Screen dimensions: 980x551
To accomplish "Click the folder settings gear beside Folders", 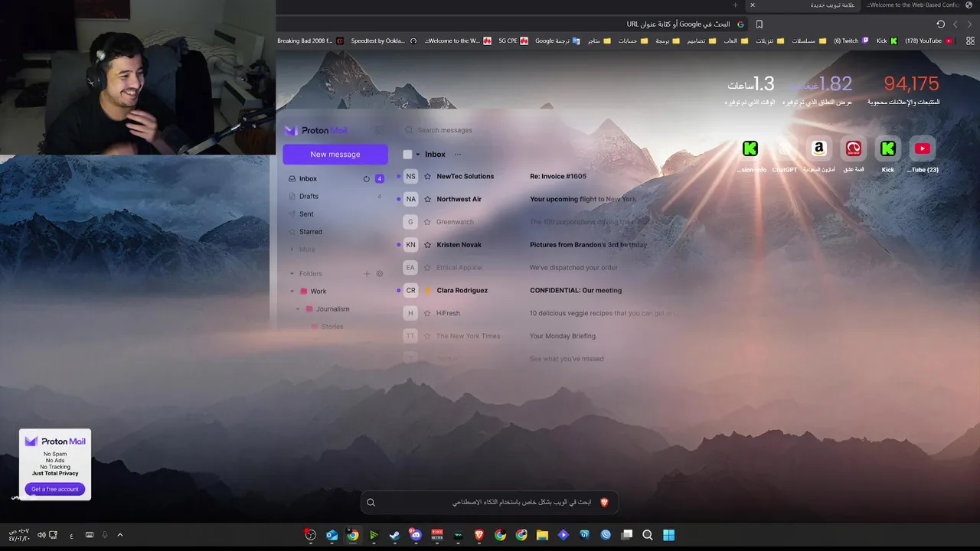I will [380, 273].
